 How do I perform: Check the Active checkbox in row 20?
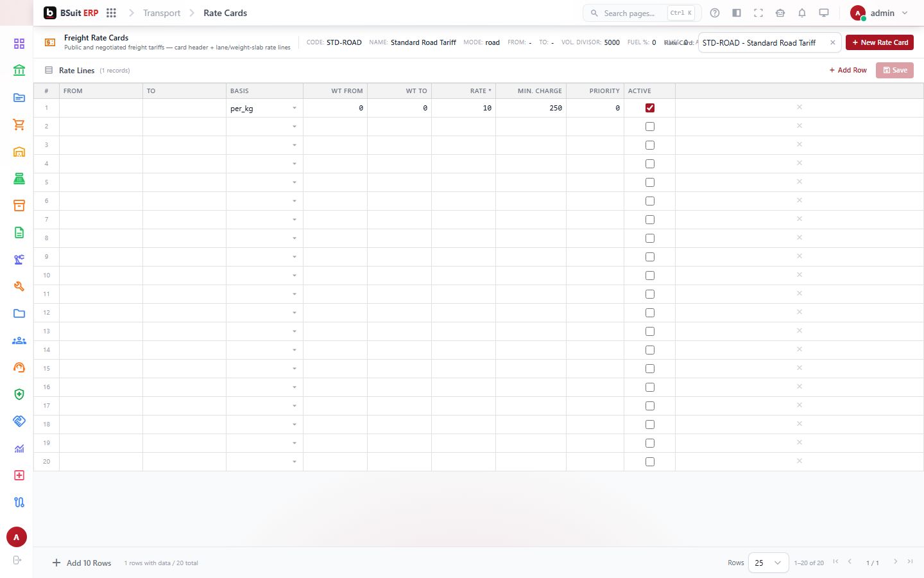tap(650, 462)
